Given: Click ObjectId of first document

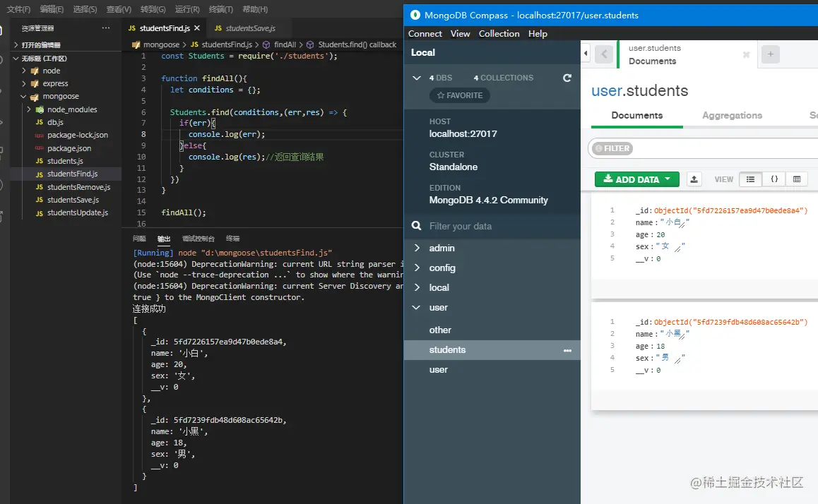Looking at the screenshot, I should pos(731,210).
